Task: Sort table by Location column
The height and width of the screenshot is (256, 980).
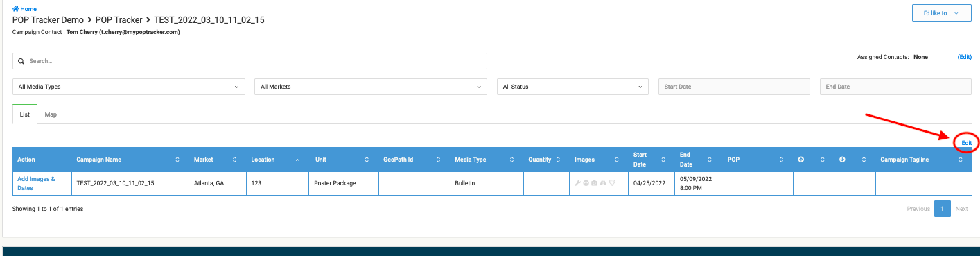Action: [x=277, y=160]
